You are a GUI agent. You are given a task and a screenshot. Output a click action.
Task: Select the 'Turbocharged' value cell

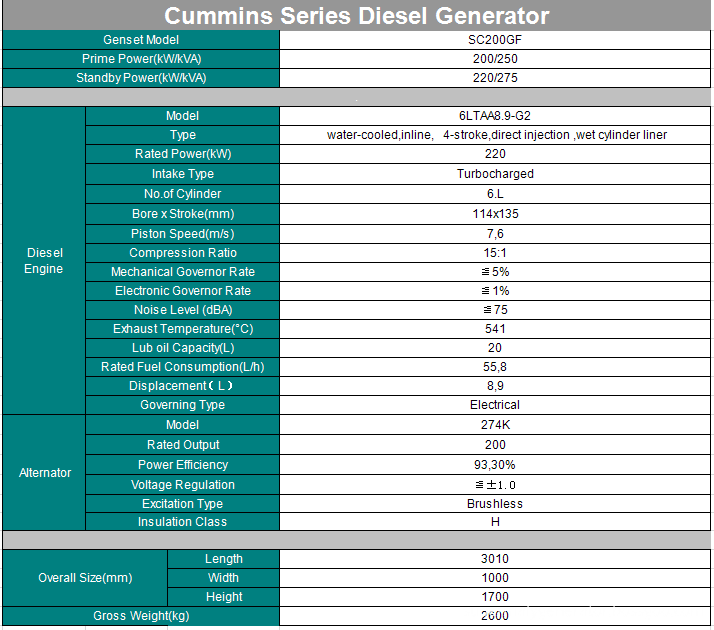(x=495, y=174)
